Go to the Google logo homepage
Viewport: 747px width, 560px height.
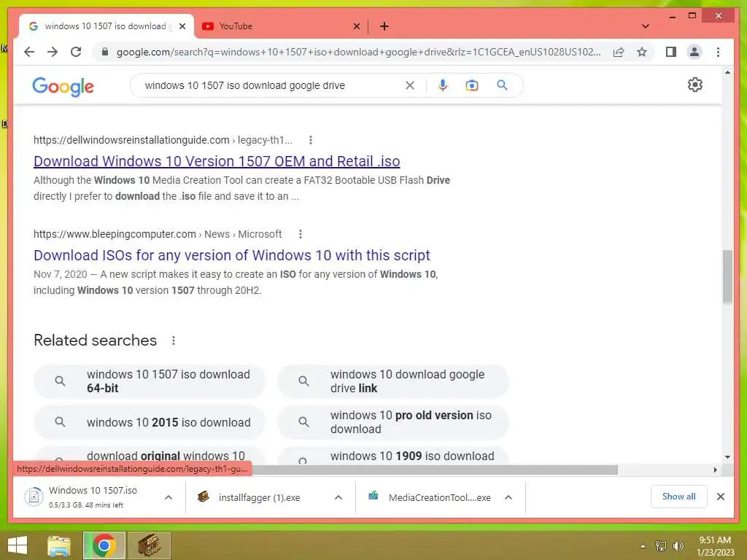[63, 87]
